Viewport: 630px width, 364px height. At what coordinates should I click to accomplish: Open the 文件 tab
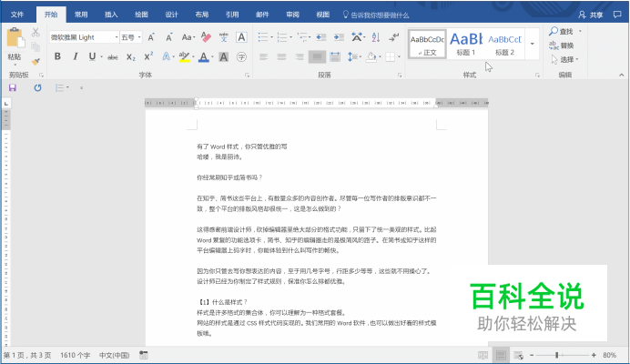[17, 15]
